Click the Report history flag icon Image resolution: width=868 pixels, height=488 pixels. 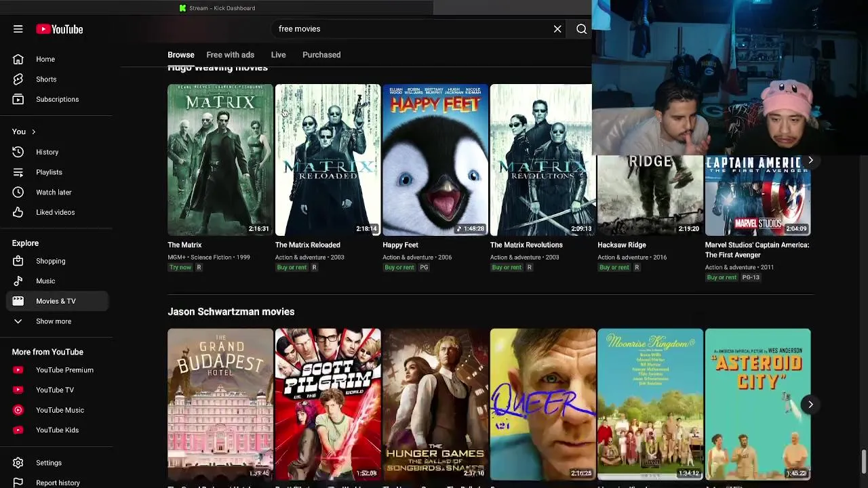(x=18, y=483)
